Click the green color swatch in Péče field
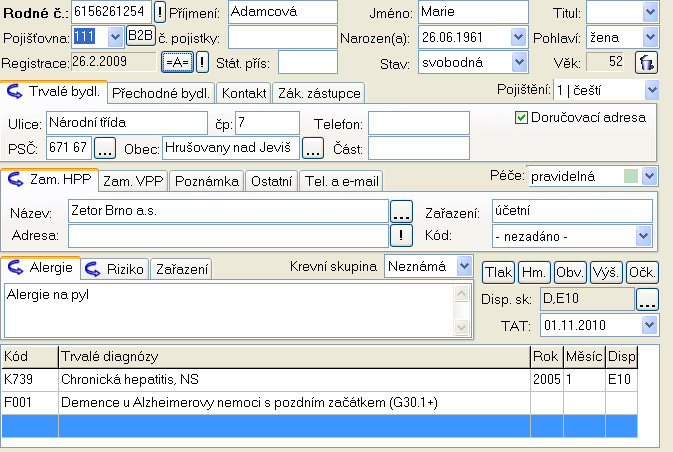The width and height of the screenshot is (673, 452). tap(629, 176)
